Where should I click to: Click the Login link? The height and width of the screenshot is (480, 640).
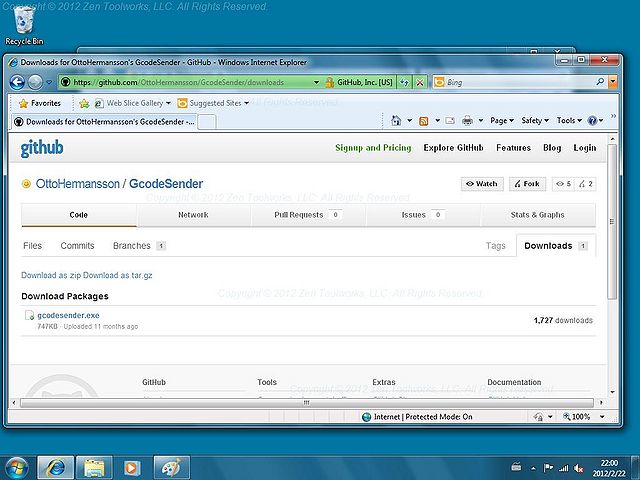(584, 148)
